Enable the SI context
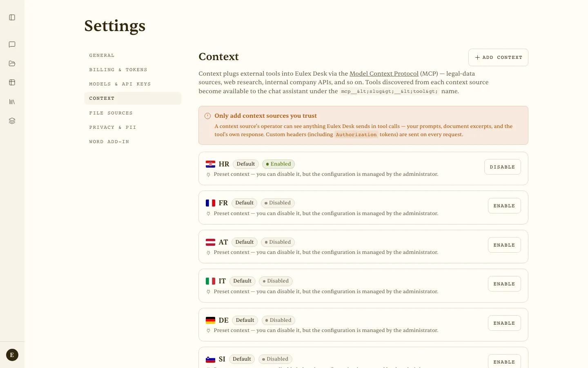This screenshot has width=588, height=368. pos(504,362)
